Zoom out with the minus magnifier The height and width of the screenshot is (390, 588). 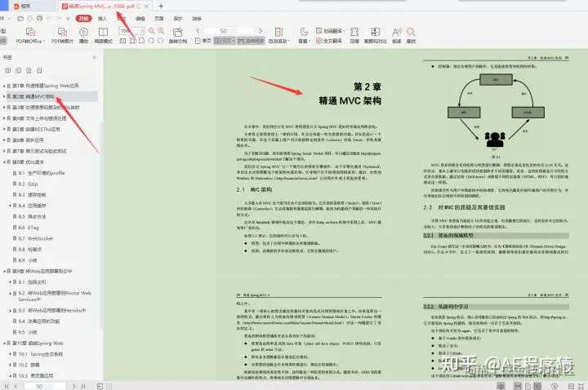(152, 31)
